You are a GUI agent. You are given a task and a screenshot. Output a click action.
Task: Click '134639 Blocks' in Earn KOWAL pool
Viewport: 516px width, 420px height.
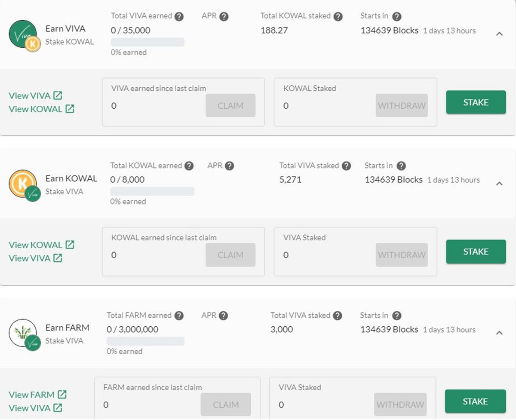click(x=394, y=180)
